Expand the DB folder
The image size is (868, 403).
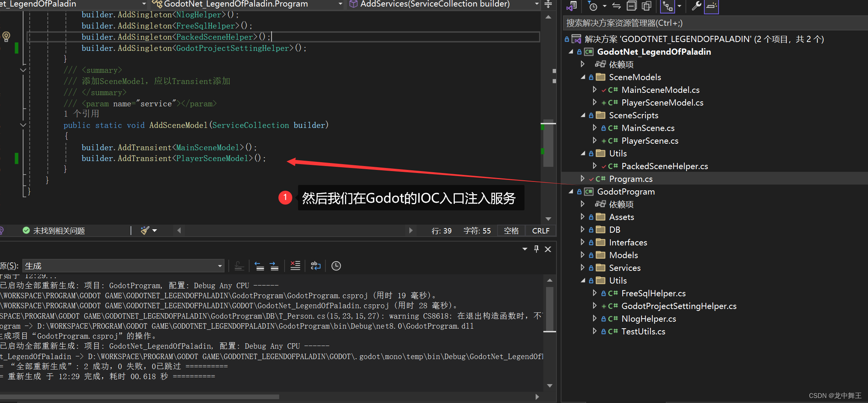click(583, 230)
